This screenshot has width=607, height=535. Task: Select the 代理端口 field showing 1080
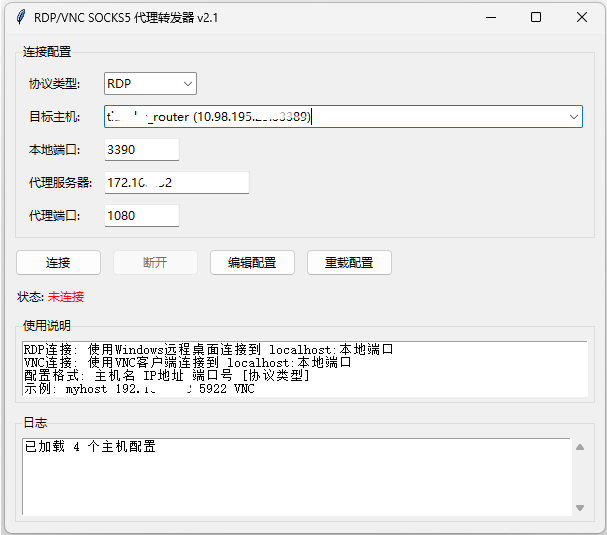point(142,216)
